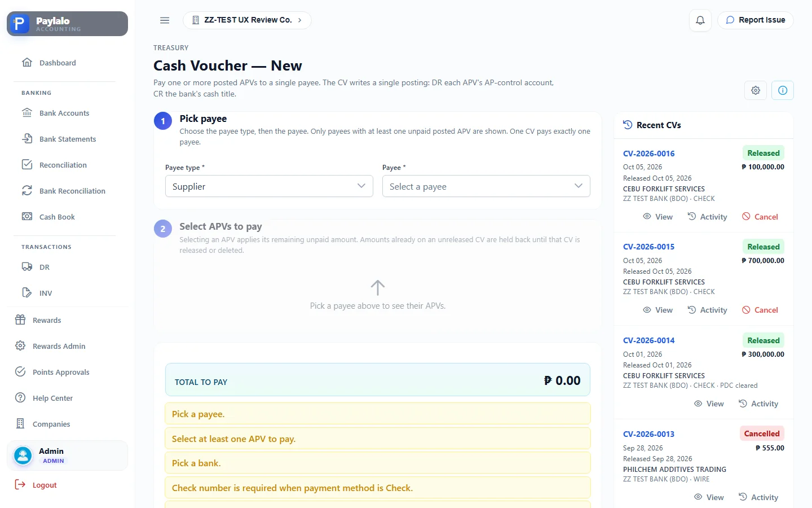Image resolution: width=812 pixels, height=508 pixels.
Task: Click the Rewards Admin gear icon
Action: pyautogui.click(x=20, y=346)
